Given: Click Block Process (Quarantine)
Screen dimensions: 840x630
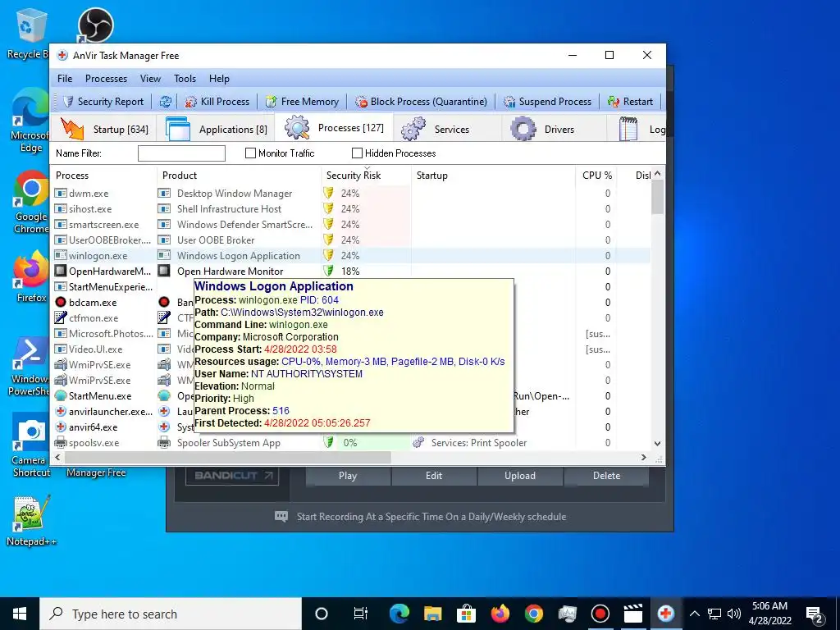Looking at the screenshot, I should (x=421, y=101).
